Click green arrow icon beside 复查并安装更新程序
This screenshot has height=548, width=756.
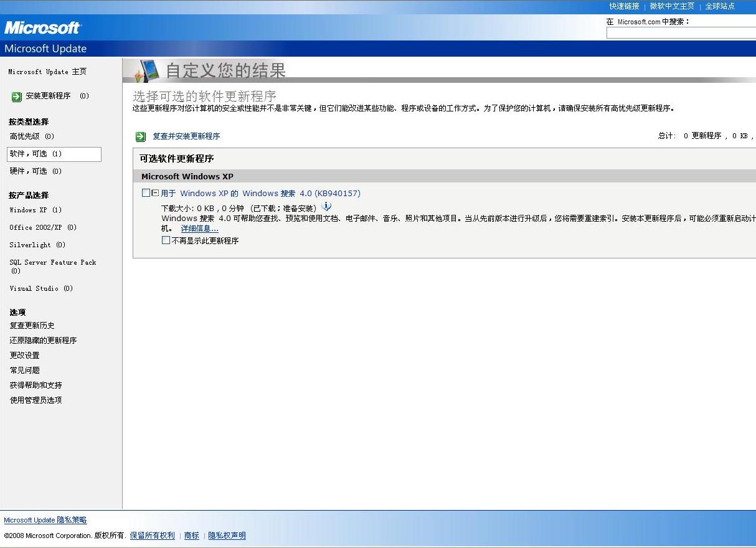coord(141,136)
